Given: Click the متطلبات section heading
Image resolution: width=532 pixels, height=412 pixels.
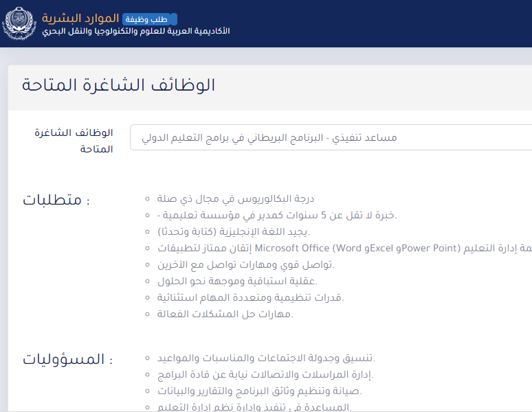Looking at the screenshot, I should click(56, 200).
